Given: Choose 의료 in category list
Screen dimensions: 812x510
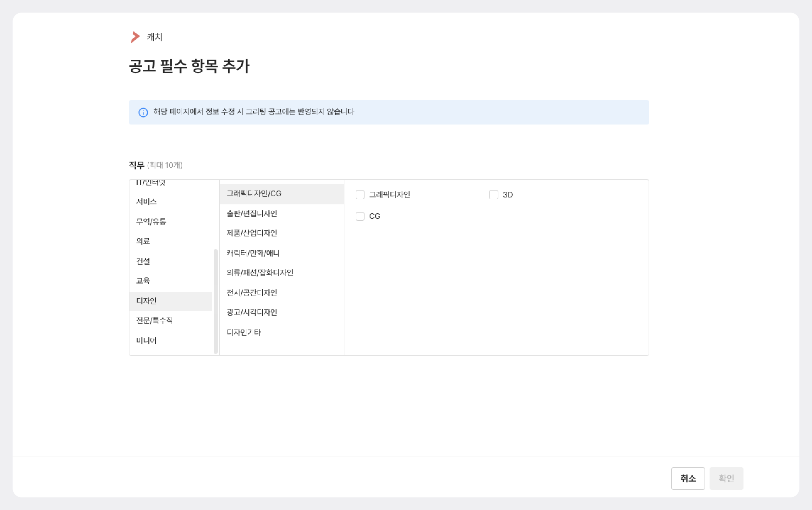Looking at the screenshot, I should pos(143,241).
